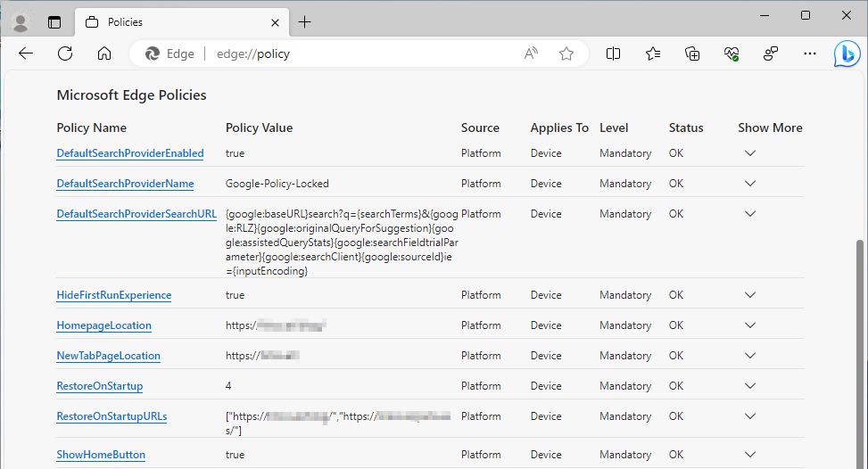Expand Show More for DefaultSearchProviderSearchURL
This screenshot has height=469, width=868.
[x=750, y=214]
